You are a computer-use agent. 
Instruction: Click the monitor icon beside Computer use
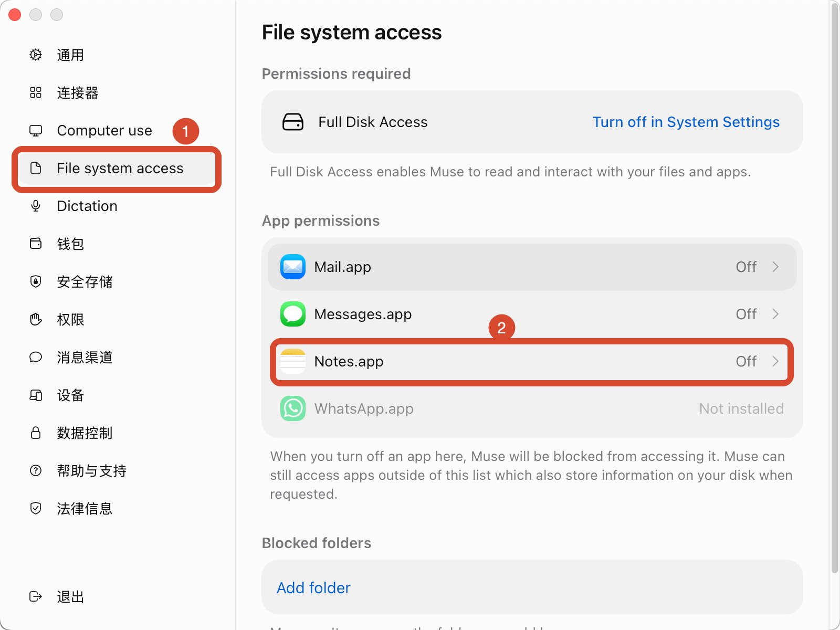[x=36, y=130]
